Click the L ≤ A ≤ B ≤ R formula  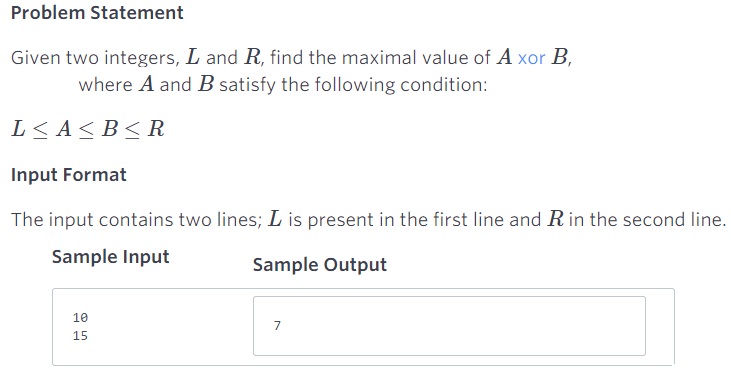[x=88, y=129]
